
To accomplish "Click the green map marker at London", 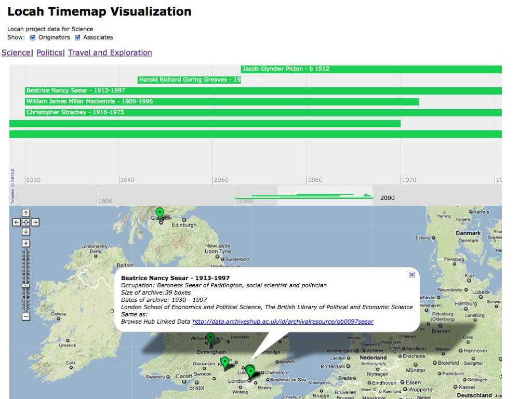I will coord(250,372).
